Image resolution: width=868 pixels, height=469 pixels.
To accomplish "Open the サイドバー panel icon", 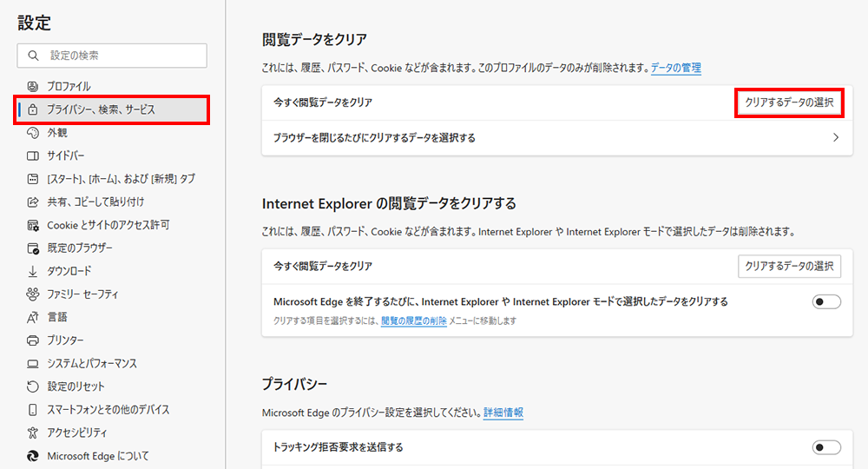I will tap(33, 155).
